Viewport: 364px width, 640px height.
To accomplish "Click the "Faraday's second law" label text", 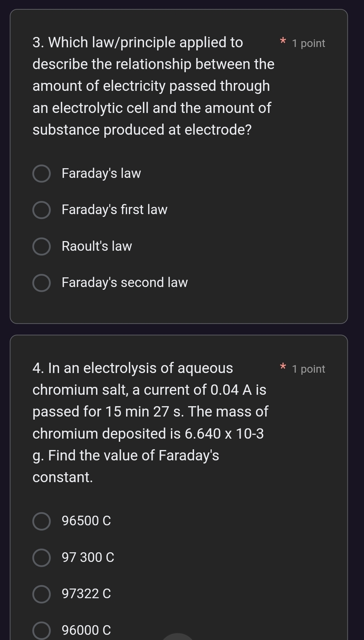I will point(125,283).
